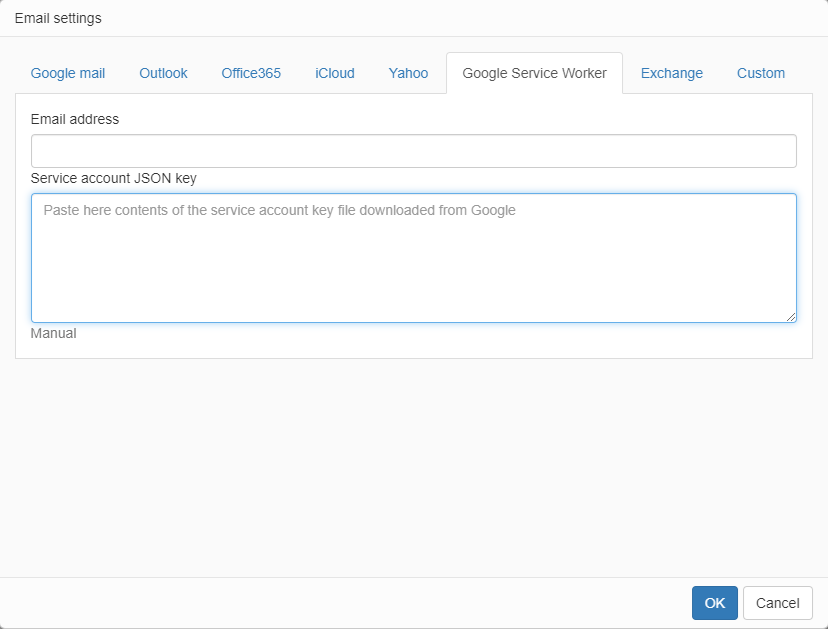Go to the iCloud tab

tap(335, 73)
